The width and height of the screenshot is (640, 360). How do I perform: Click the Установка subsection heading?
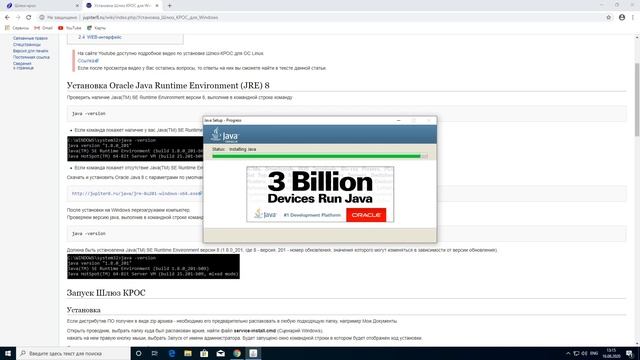[x=84, y=310]
